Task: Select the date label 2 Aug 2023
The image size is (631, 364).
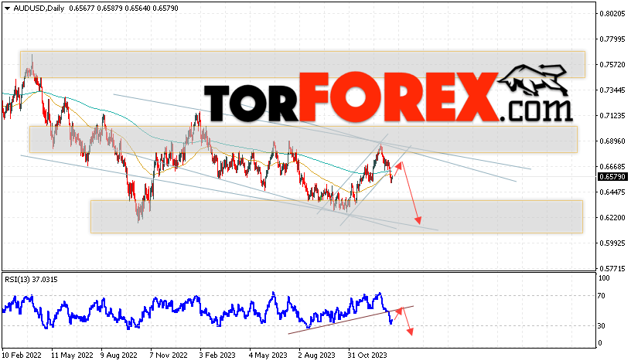Action: pyautogui.click(x=317, y=355)
